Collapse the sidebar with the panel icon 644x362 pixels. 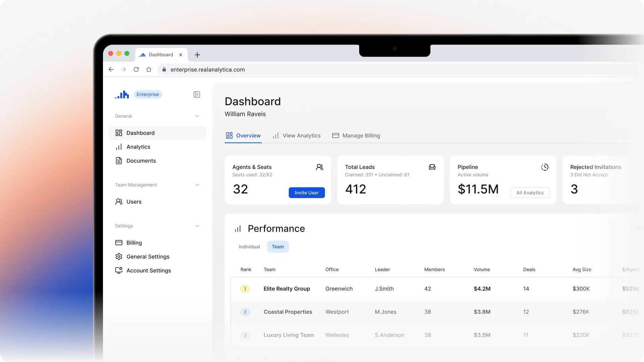[197, 95]
